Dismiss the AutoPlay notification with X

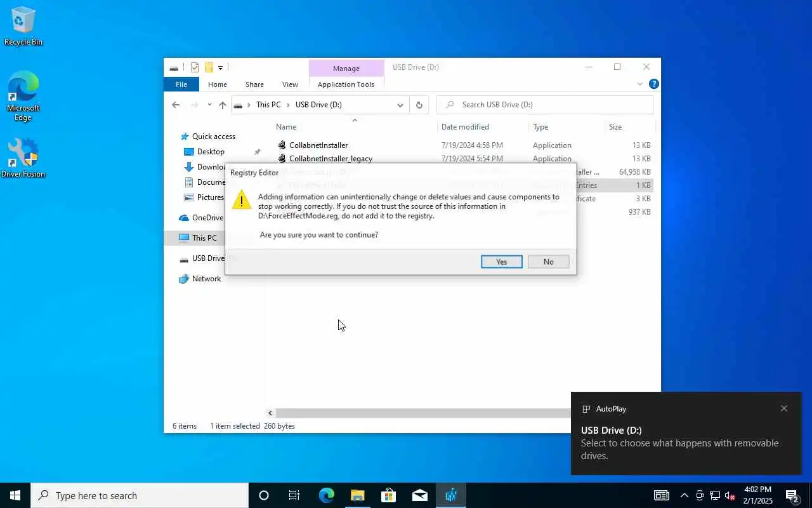pyautogui.click(x=784, y=408)
